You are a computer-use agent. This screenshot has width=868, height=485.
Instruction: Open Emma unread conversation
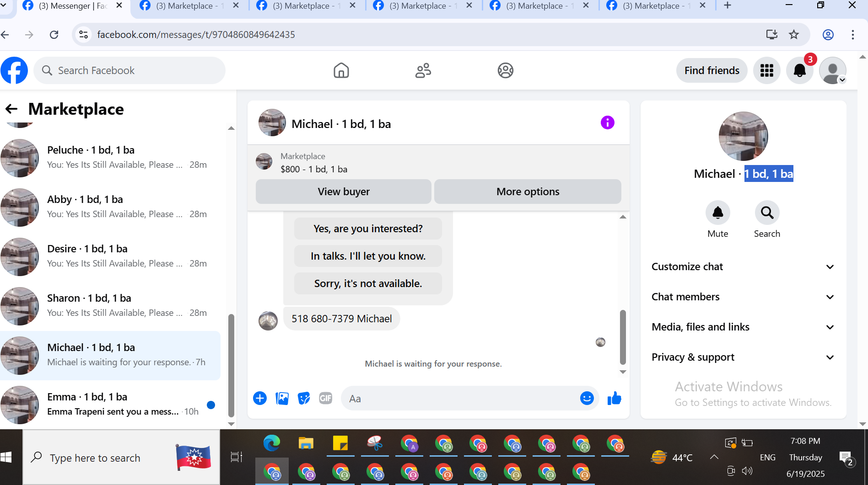(110, 405)
